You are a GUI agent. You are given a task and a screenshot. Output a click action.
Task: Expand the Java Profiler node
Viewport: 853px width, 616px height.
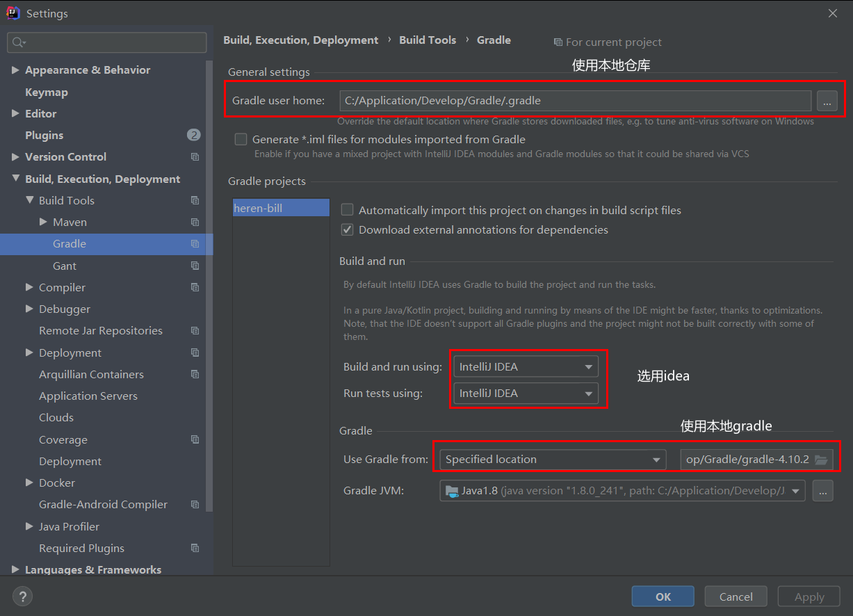[29, 526]
